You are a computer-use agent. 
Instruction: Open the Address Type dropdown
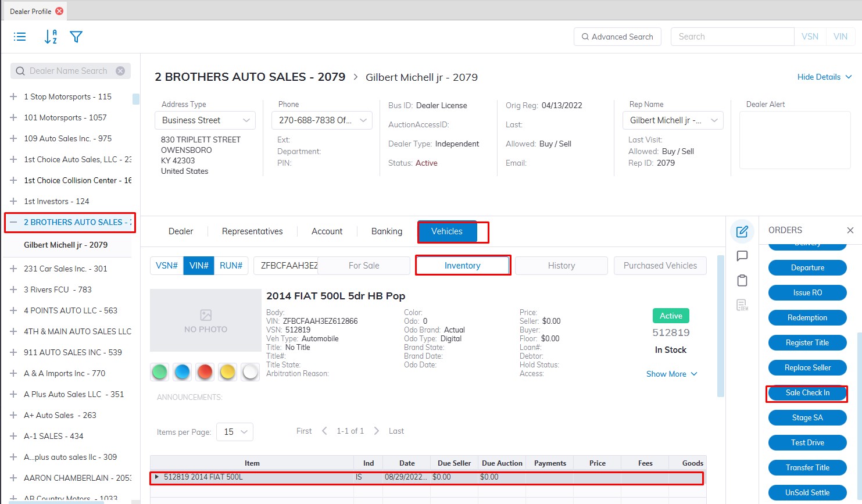205,120
